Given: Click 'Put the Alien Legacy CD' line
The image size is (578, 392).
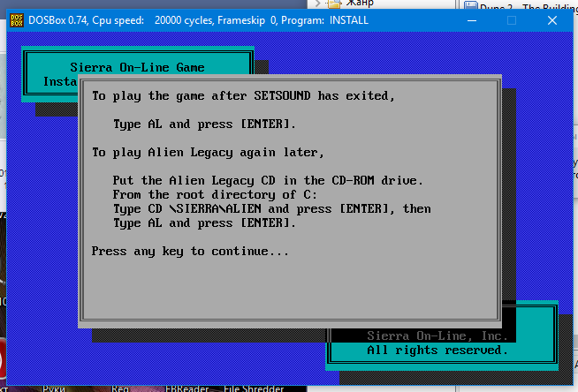Looking at the screenshot, I should pos(268,181).
